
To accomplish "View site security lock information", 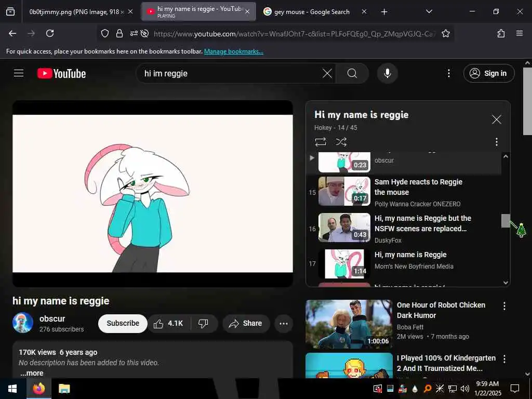I will (x=119, y=33).
